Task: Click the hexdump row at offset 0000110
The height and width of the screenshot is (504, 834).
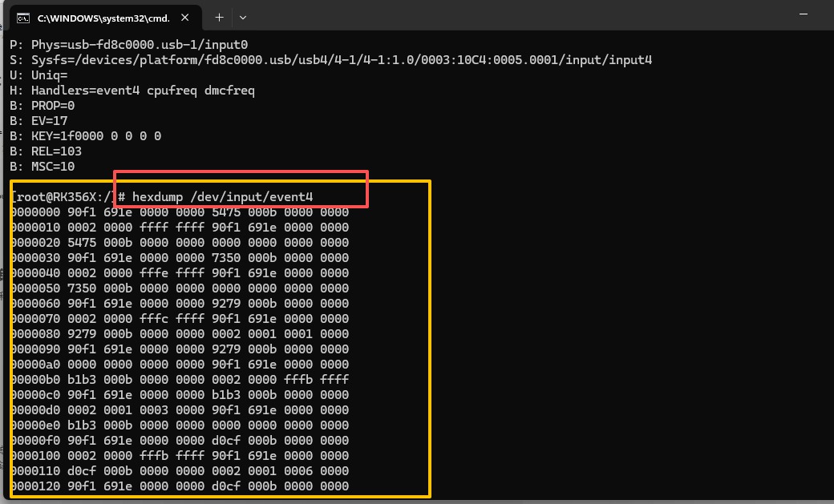Action: click(180, 471)
